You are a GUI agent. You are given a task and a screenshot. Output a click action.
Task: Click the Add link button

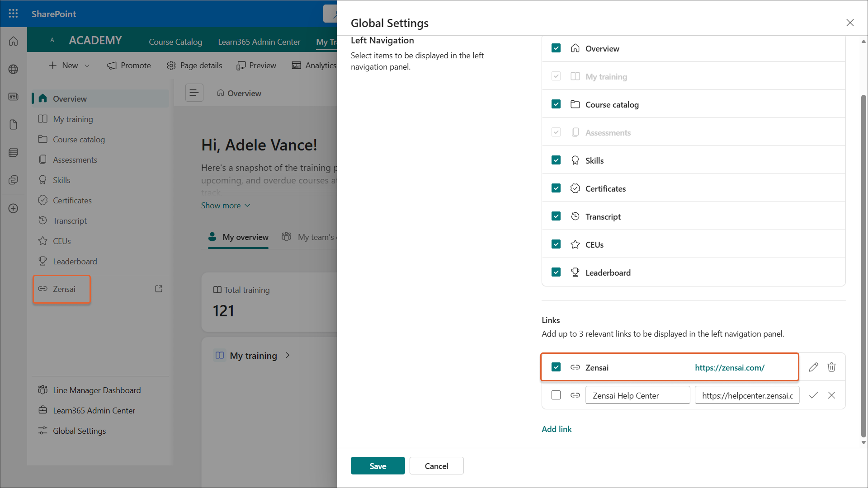[557, 429]
